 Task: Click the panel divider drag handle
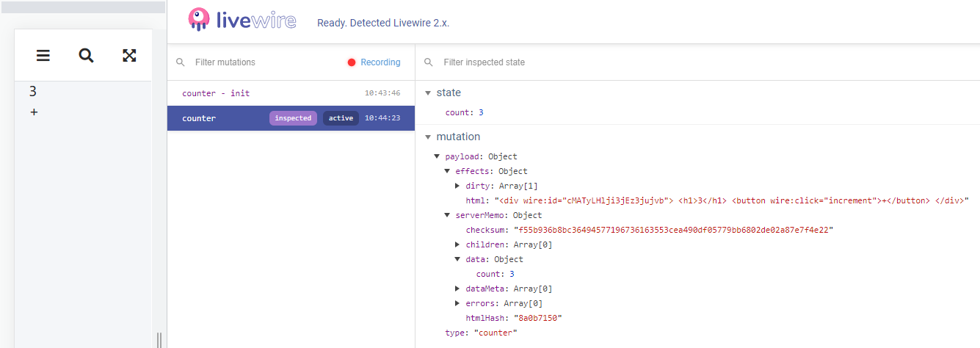coord(159,339)
